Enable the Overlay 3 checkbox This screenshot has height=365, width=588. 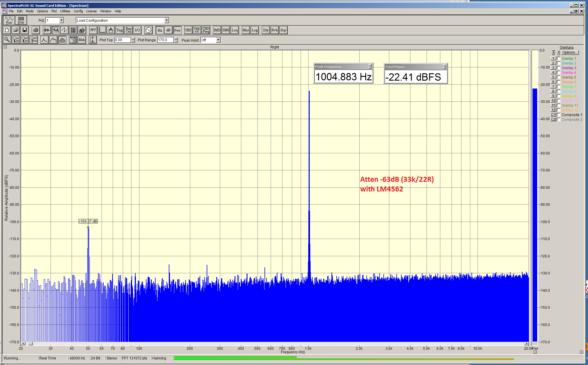coord(559,68)
